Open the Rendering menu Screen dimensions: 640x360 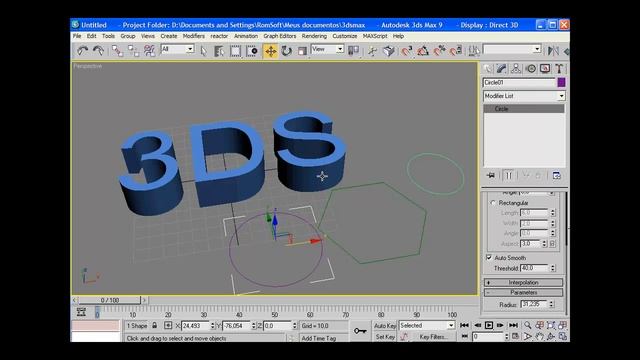(x=314, y=36)
